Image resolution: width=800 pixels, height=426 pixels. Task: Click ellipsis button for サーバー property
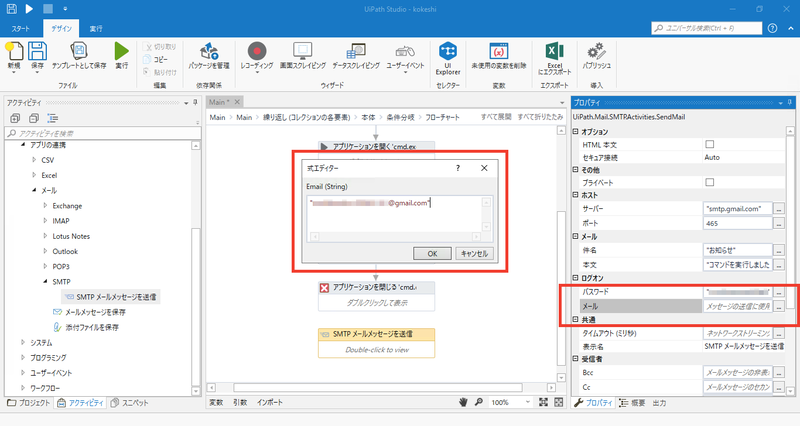tap(779, 209)
